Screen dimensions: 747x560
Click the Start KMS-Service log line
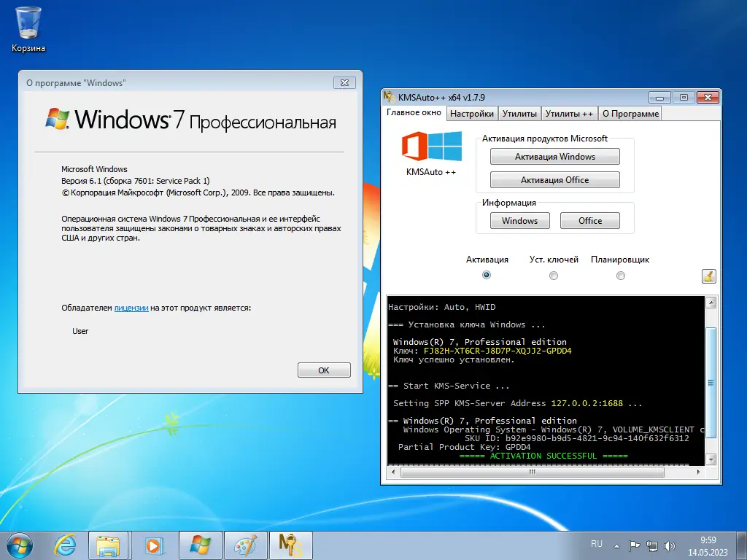[x=449, y=386]
